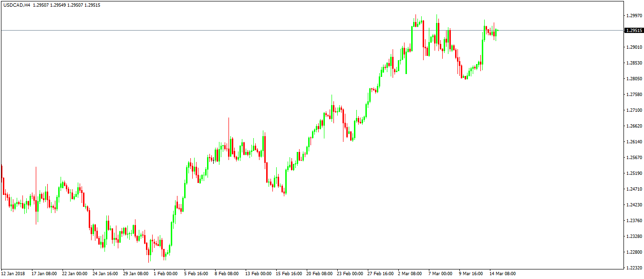This screenshot has height=279, width=644.
Task: Click the 1.22800 price axis label
Action: [634, 252]
